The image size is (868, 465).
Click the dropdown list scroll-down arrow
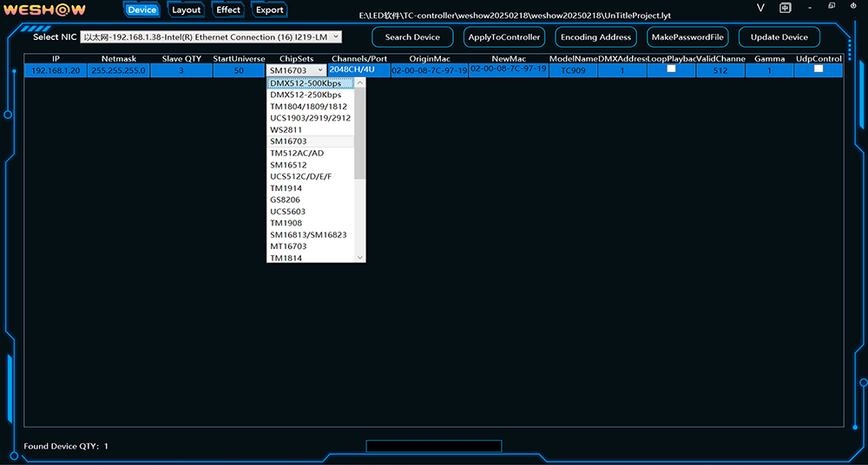[x=360, y=258]
